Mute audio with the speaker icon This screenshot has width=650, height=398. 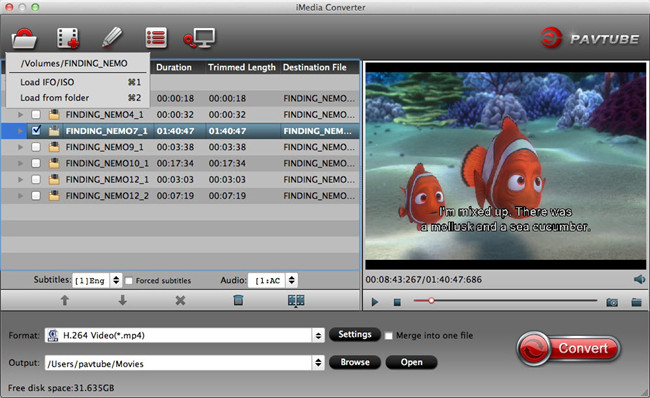pyautogui.click(x=639, y=279)
